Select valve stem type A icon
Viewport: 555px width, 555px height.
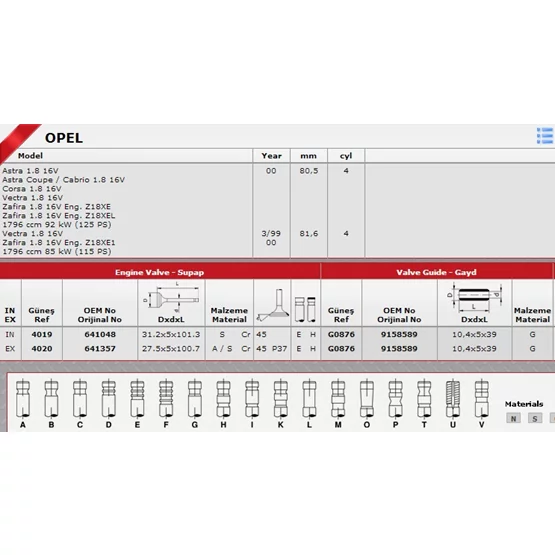23,399
